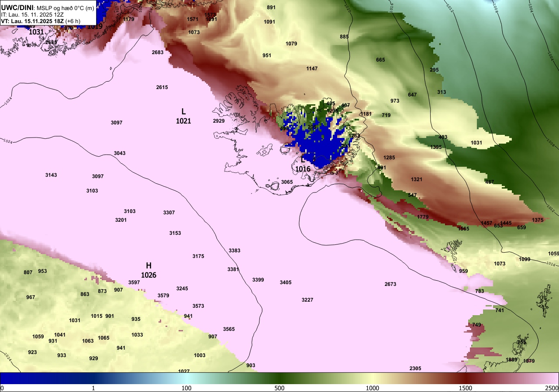
Task: Select the 3143 height value
Action: pos(51,175)
